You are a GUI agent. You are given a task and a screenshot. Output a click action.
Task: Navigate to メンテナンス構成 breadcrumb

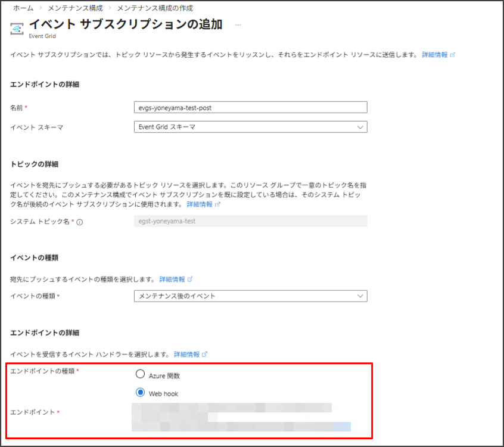coord(76,8)
